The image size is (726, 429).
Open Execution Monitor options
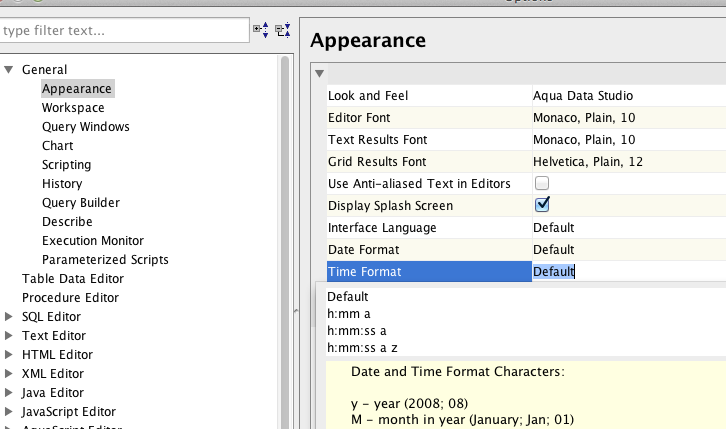point(93,241)
